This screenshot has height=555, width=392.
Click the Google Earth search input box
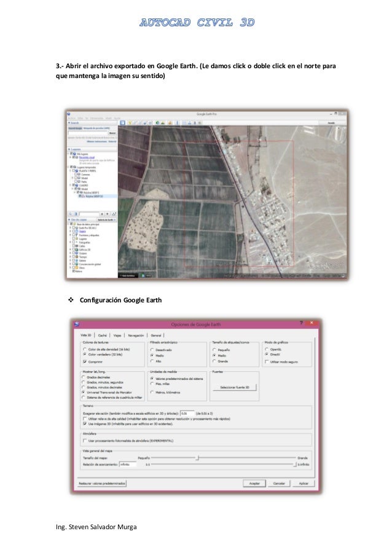[x=88, y=133]
